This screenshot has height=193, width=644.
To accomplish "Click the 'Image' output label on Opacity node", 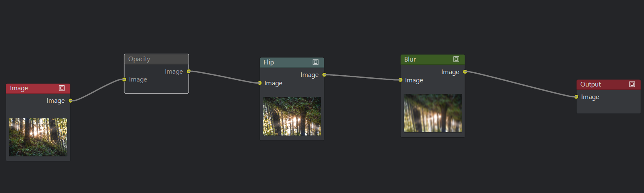I will [174, 72].
